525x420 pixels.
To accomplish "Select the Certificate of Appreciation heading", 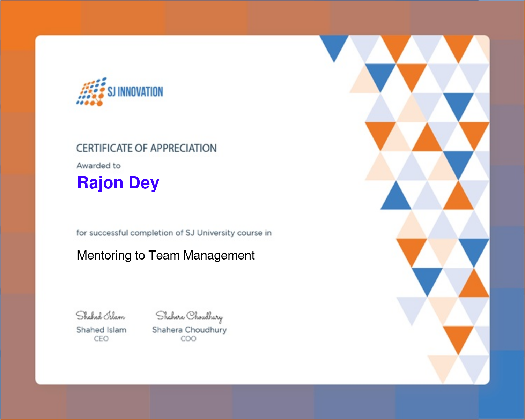I will 146,148.
